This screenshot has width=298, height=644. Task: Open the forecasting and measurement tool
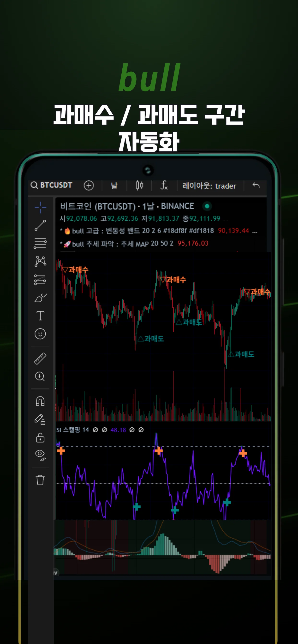pos(40,280)
